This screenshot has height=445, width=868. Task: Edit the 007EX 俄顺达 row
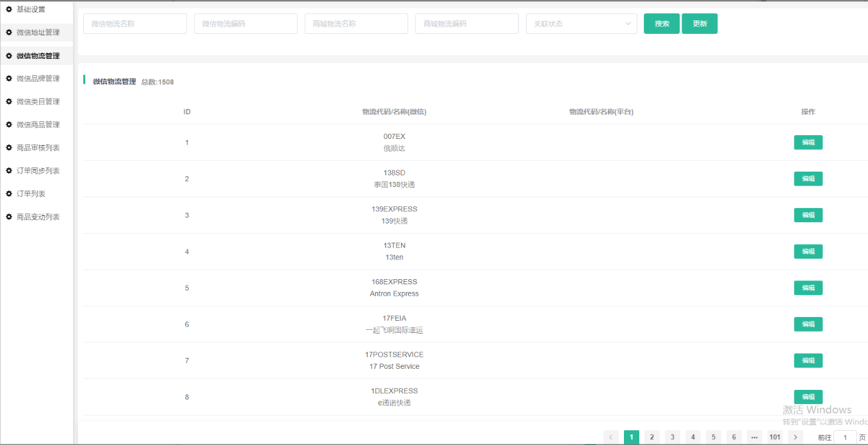808,142
